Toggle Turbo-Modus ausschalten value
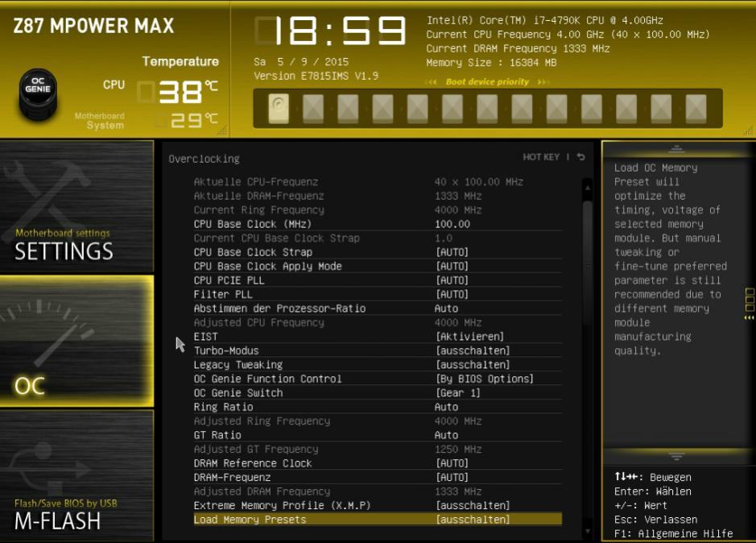 pyautogui.click(x=473, y=350)
